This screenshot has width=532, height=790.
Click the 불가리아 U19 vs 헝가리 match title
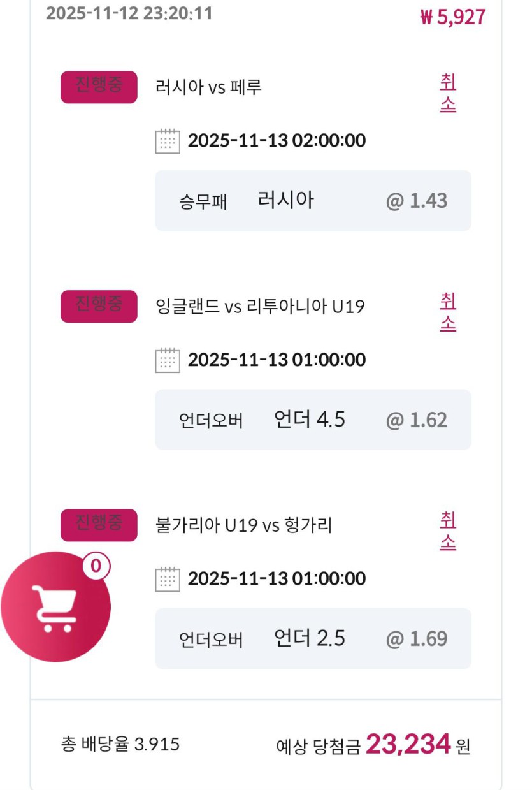coord(244,526)
